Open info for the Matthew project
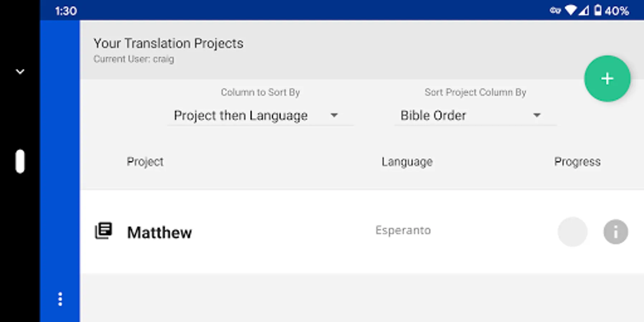 [615, 232]
